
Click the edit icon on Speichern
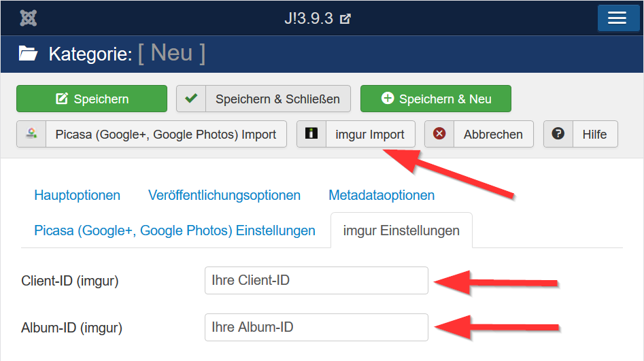(62, 99)
